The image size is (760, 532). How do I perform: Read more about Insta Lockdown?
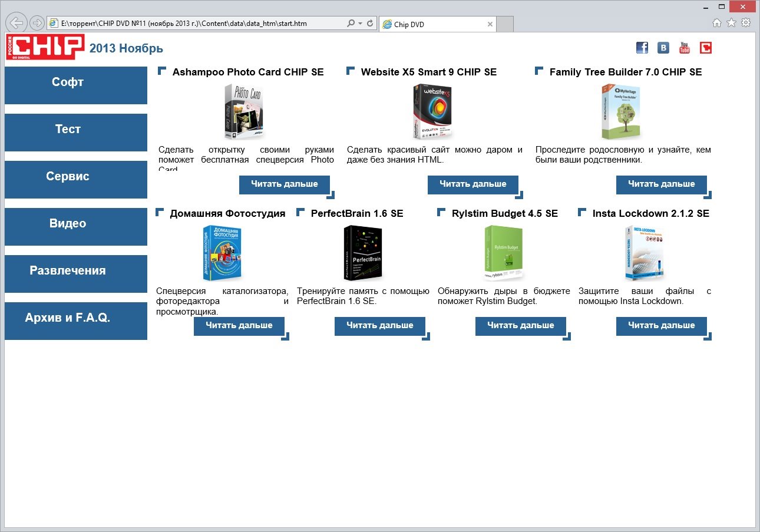662,326
